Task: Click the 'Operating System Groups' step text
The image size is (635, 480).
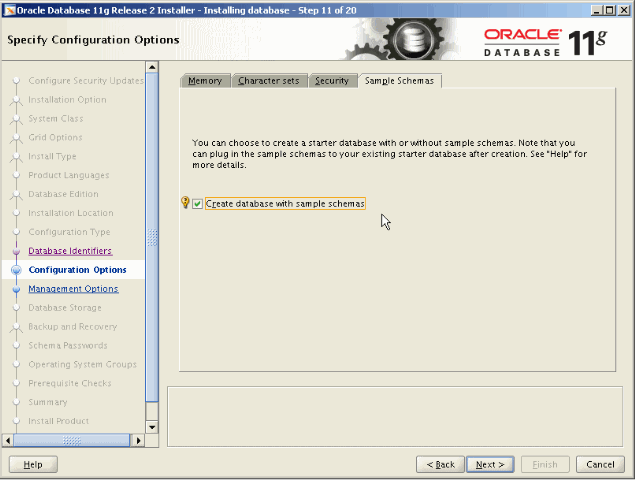Action: 83,364
